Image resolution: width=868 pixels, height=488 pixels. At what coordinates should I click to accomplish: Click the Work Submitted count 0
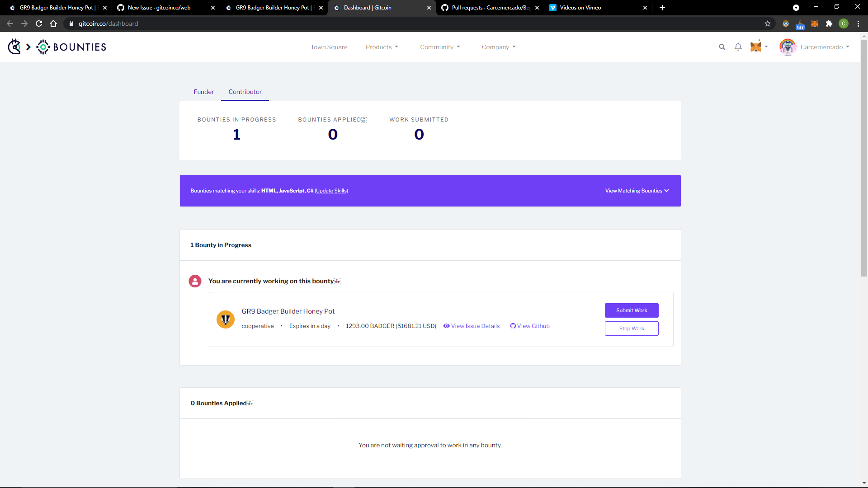419,134
